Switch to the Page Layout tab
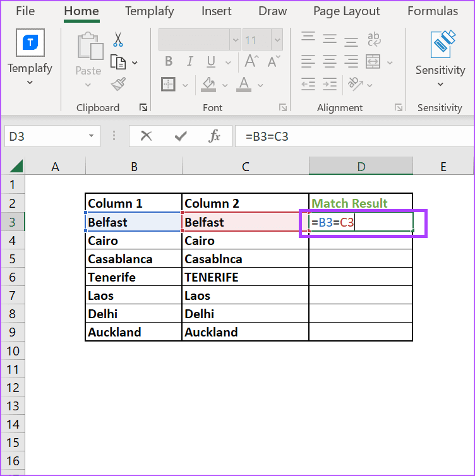This screenshot has width=475, height=476. 347,11
